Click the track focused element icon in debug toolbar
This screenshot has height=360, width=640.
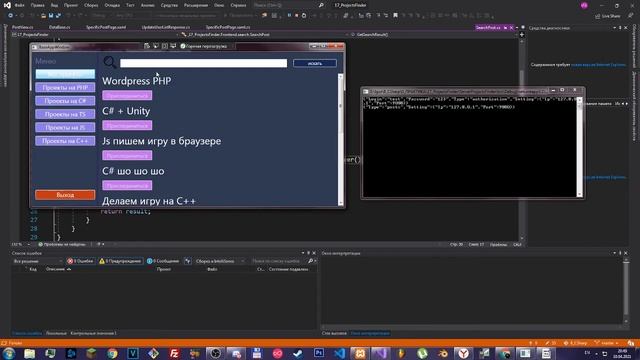173,46
